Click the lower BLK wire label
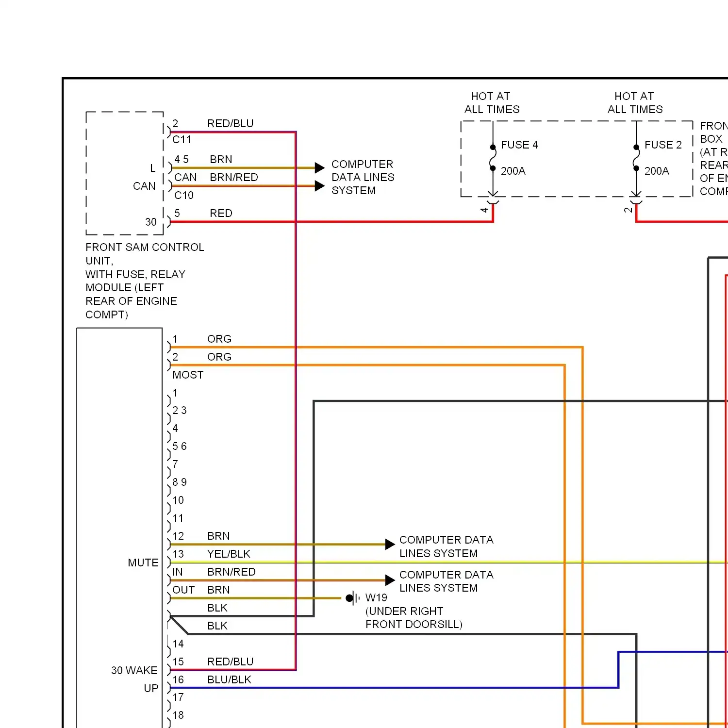The width and height of the screenshot is (728, 728). pos(217,626)
